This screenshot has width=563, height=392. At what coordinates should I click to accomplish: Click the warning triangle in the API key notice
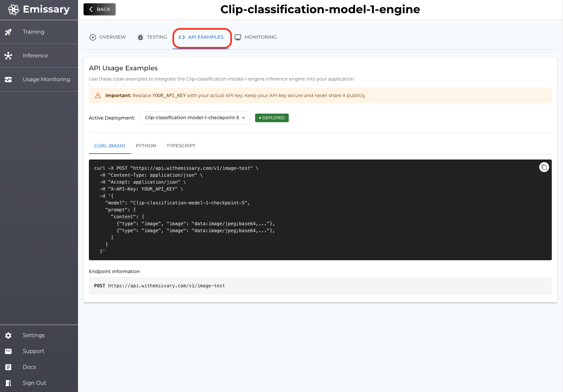(98, 95)
